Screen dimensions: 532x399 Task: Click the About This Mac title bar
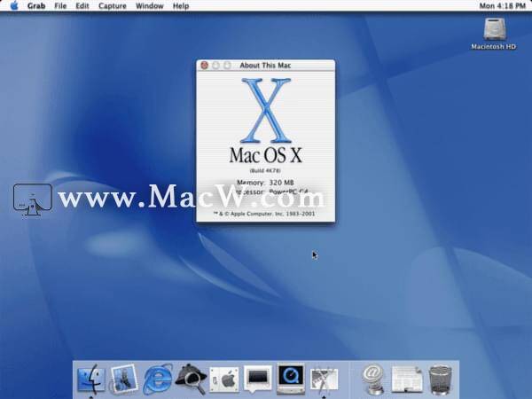tap(266, 65)
